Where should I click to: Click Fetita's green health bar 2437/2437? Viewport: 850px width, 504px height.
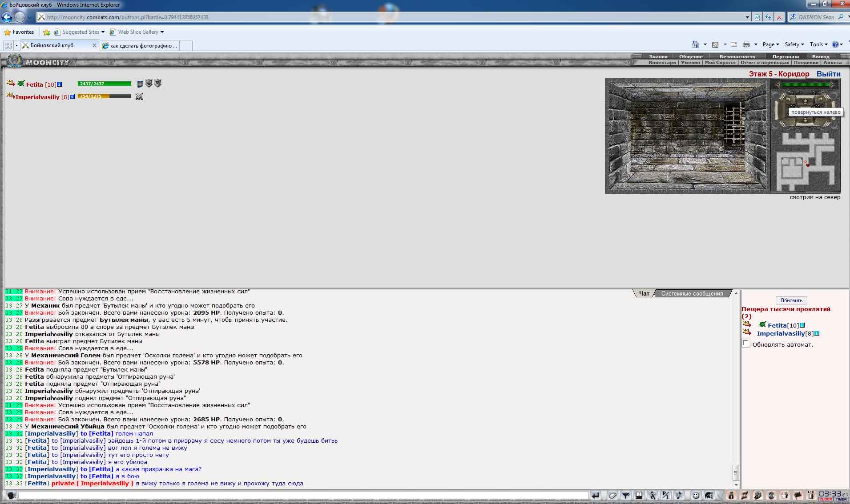tap(105, 84)
